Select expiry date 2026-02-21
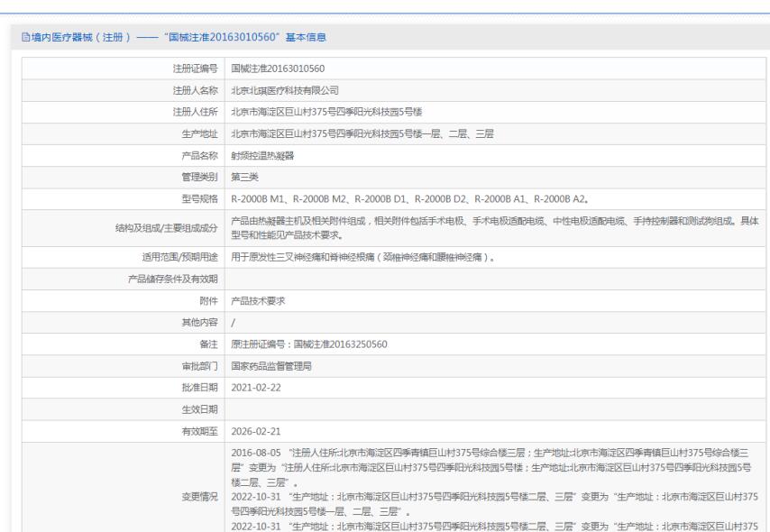The image size is (770, 532). 256,431
